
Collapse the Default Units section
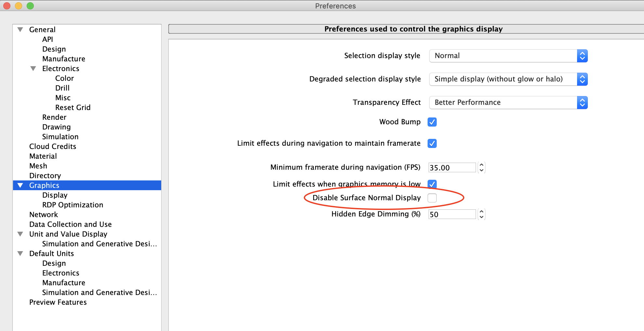(x=20, y=253)
